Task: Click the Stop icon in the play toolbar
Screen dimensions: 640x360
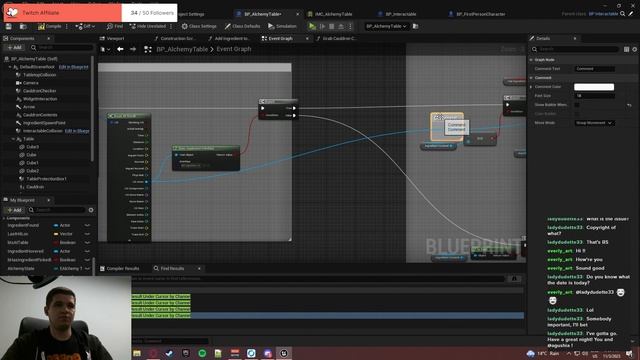Action: [331, 27]
